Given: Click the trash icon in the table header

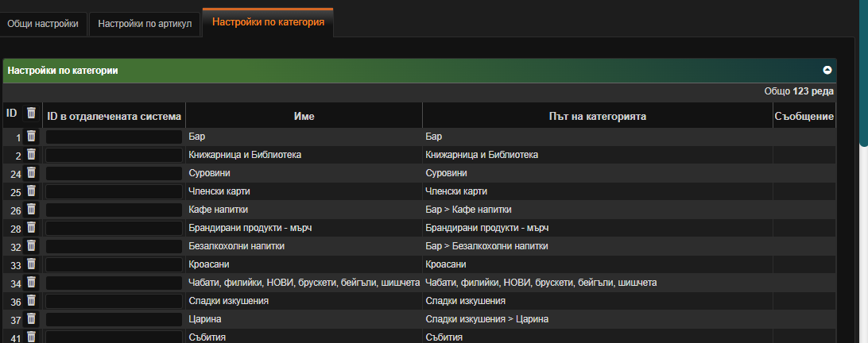Looking at the screenshot, I should click(31, 113).
